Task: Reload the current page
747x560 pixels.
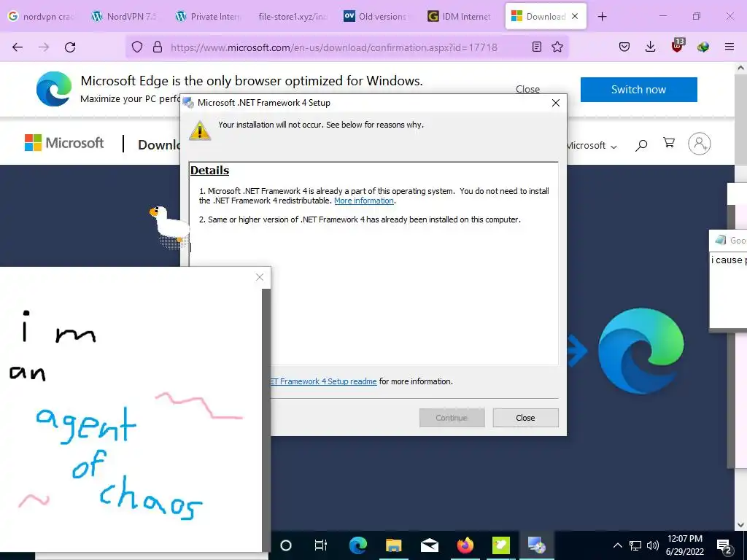Action: click(70, 47)
